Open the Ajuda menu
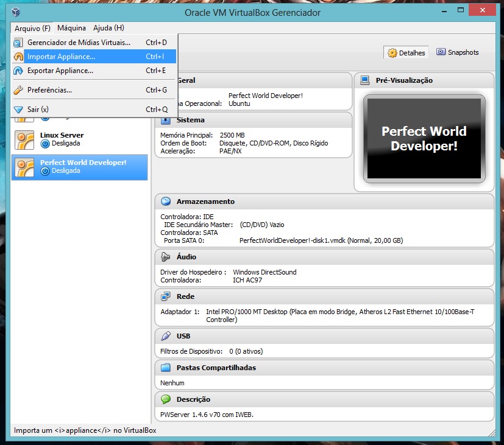 click(x=108, y=27)
